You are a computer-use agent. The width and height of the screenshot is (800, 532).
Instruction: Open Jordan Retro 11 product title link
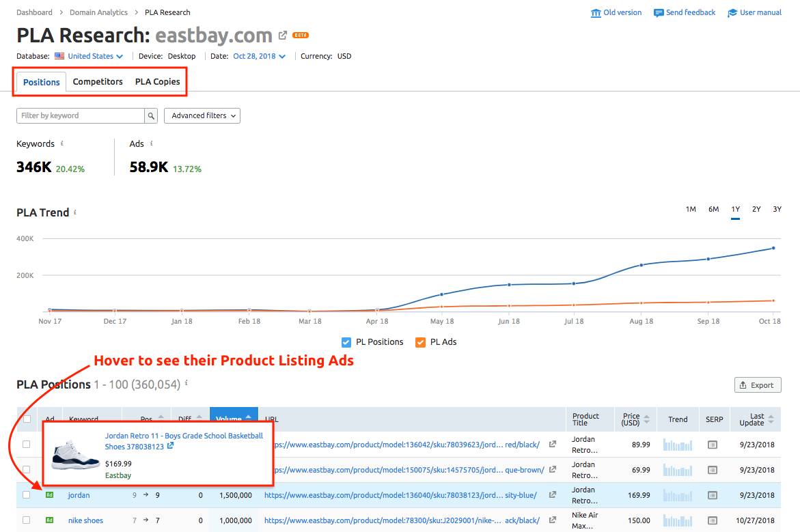(x=184, y=441)
